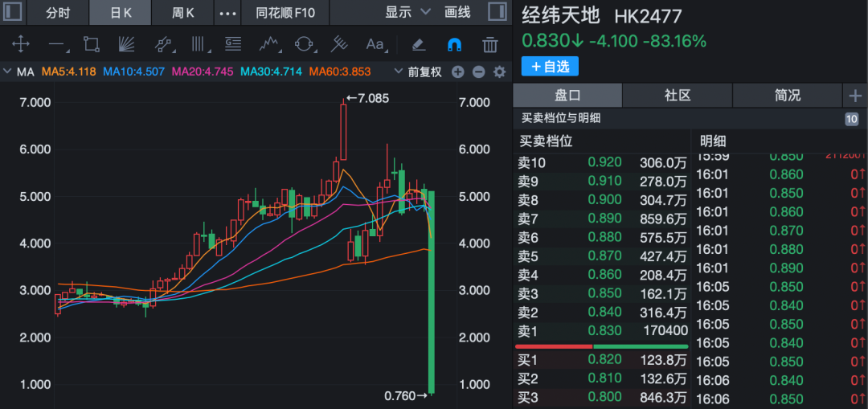Open the 显示 display dropdown
Screen dimensions: 868x409
pyautogui.click(x=408, y=12)
